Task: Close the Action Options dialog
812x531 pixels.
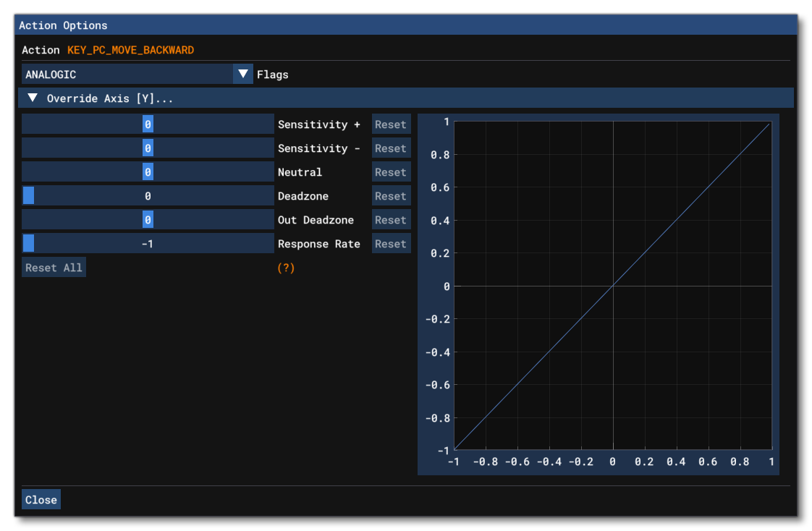Action: coord(41,500)
